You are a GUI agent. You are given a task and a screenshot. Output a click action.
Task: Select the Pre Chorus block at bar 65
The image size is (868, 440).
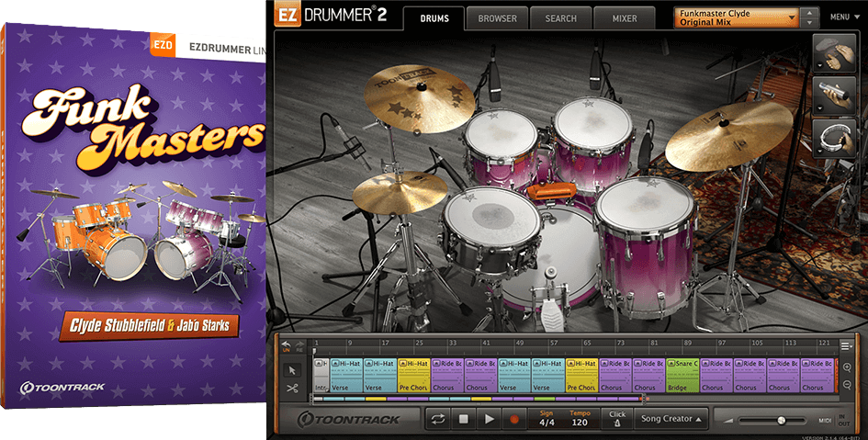(x=581, y=376)
